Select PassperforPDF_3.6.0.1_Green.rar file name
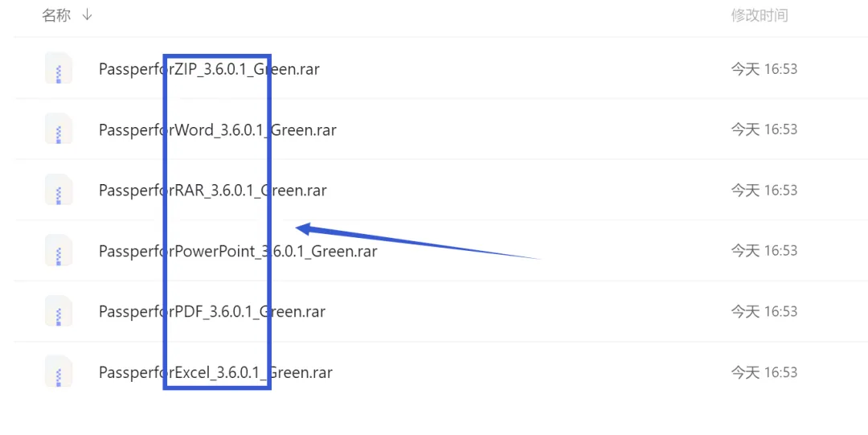 coord(212,311)
